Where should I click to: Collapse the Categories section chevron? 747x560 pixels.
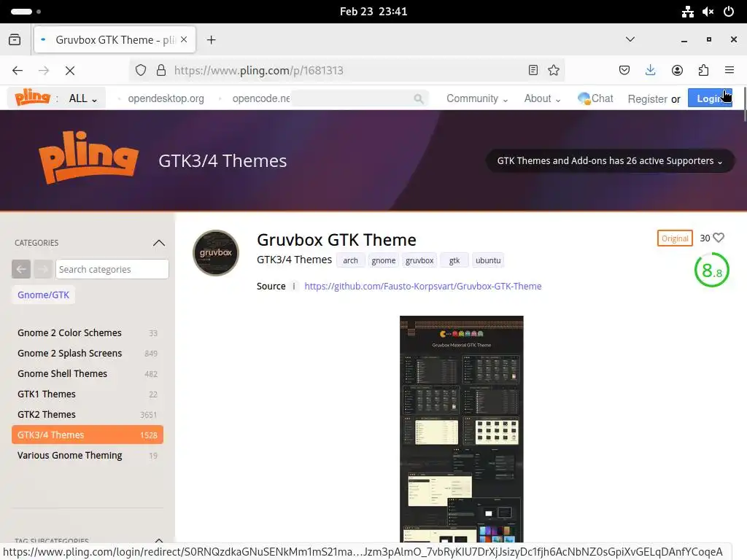click(x=158, y=243)
